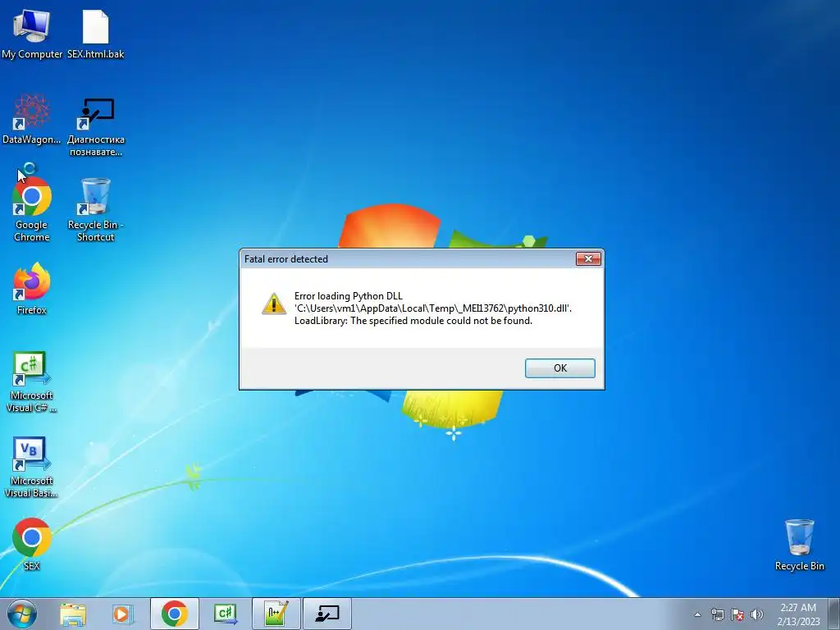Open the Action Center flag icon
This screenshot has width=840, height=630.
[737, 614]
